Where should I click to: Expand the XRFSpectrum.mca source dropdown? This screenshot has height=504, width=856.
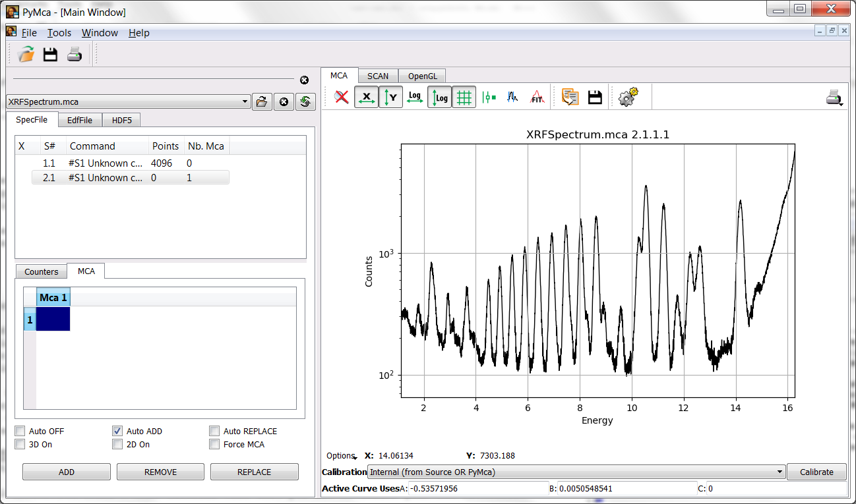click(x=245, y=101)
